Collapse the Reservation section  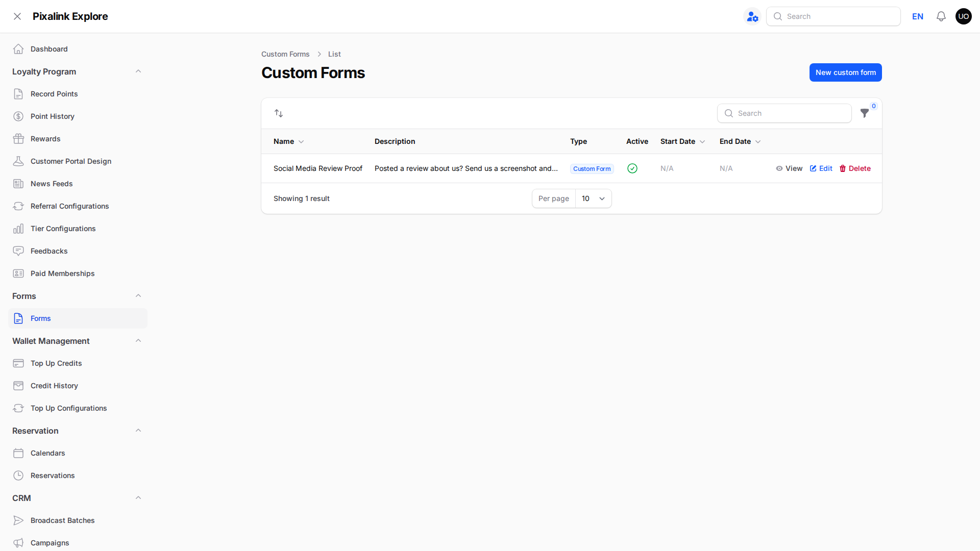[138, 431]
